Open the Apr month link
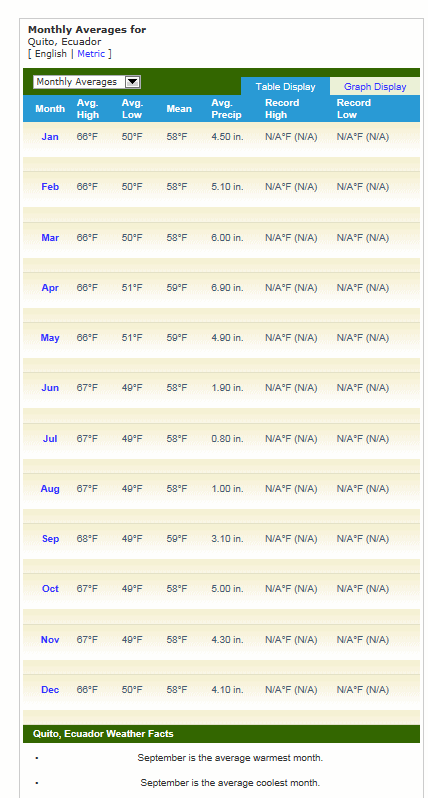The image size is (428, 798). [x=50, y=288]
